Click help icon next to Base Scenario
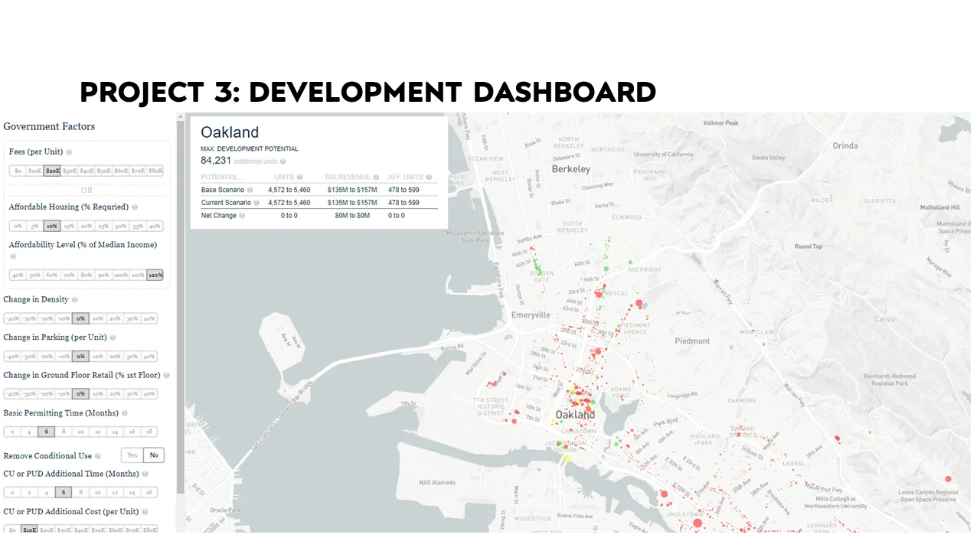The width and height of the screenshot is (980, 551). click(250, 190)
